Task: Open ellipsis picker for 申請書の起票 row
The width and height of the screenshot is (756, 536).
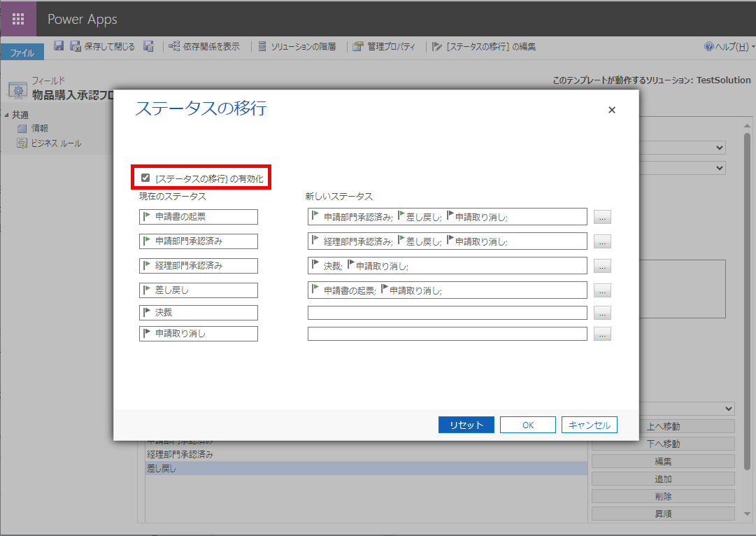Action: (x=602, y=217)
